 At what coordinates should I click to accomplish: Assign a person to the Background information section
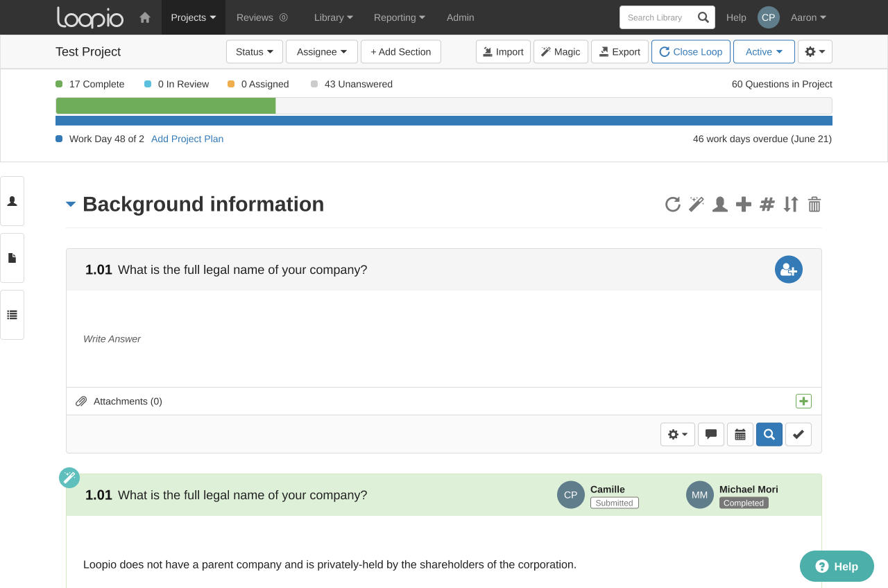coord(720,204)
